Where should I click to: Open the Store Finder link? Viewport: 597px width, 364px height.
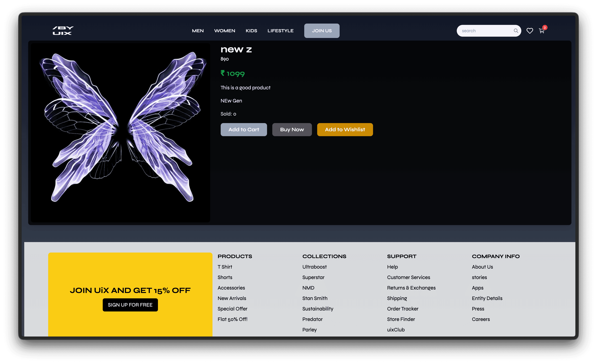pyautogui.click(x=401, y=319)
